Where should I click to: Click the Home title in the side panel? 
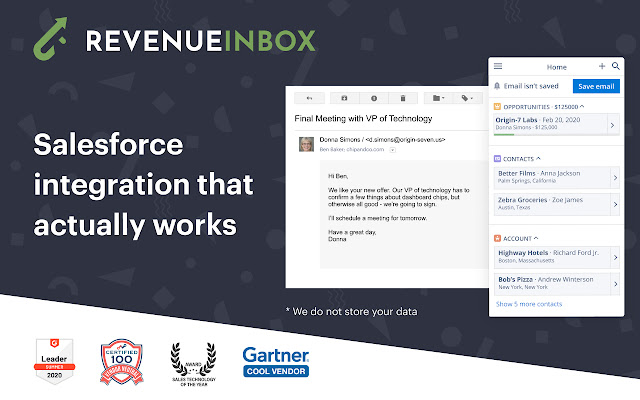coord(556,67)
